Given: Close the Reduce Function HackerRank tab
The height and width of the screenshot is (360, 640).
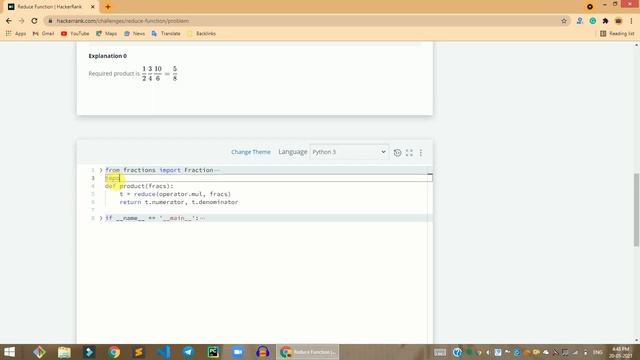Looking at the screenshot, I should point(93,7).
